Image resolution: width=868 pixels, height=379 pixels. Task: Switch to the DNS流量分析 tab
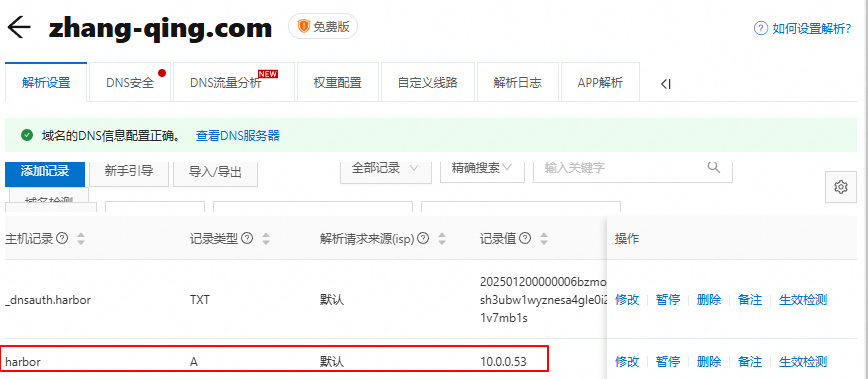(x=234, y=82)
